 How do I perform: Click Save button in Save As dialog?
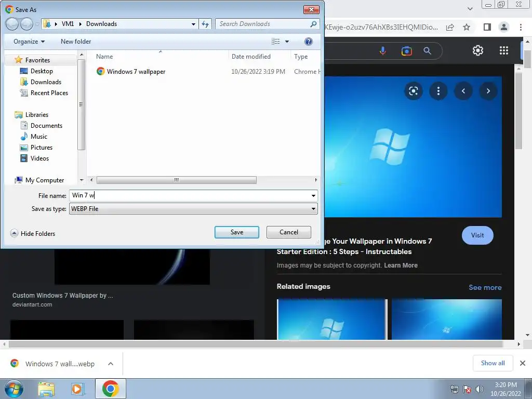236,232
